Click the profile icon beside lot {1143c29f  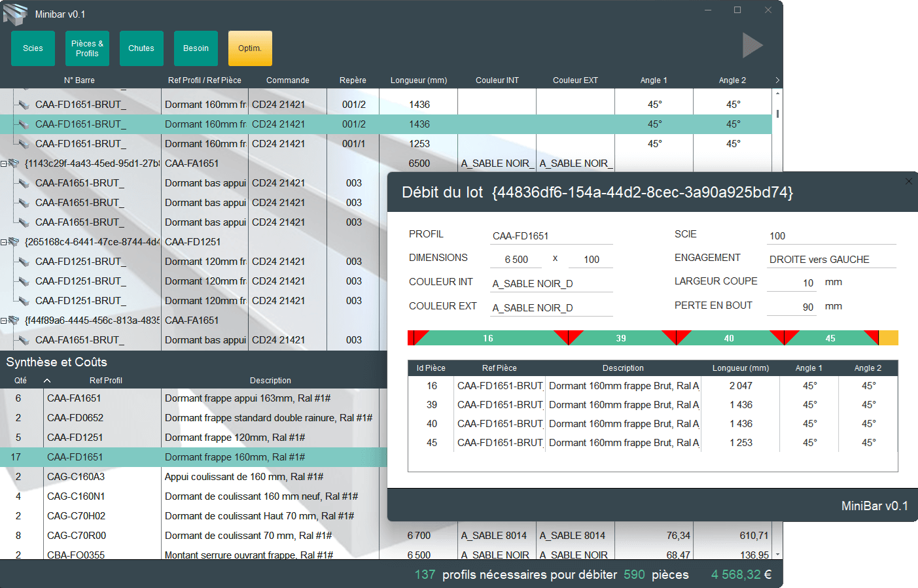(x=14, y=164)
